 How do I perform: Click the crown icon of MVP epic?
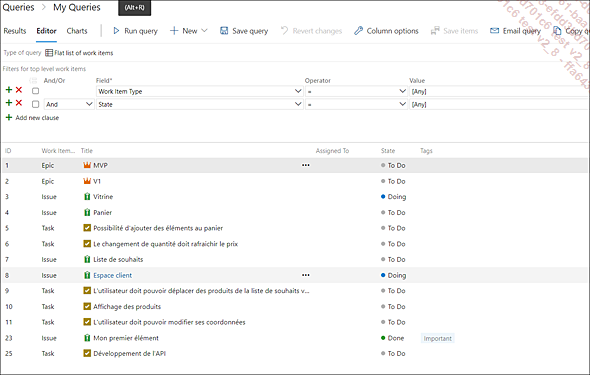(x=87, y=165)
